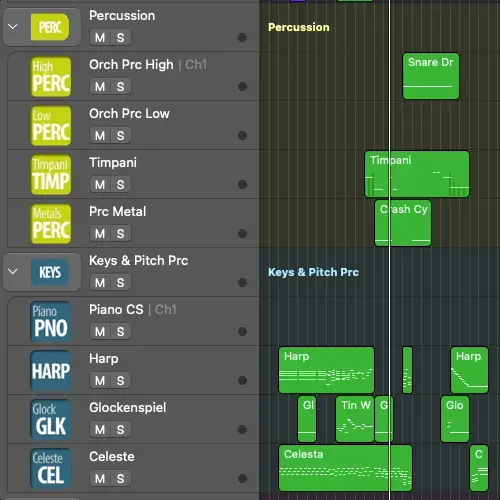This screenshot has width=500, height=500.
Task: Click the Piano CS track name
Action: pos(116,310)
